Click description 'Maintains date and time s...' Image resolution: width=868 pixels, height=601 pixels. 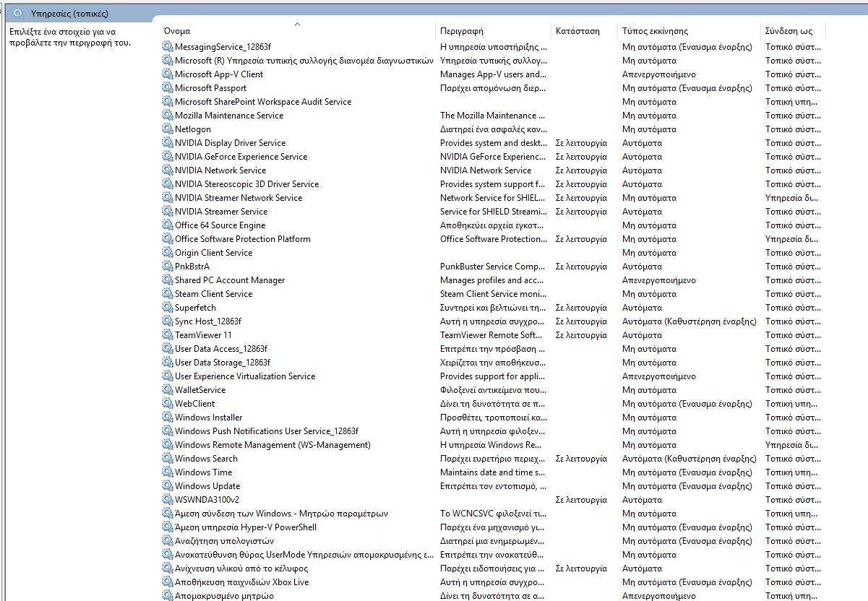point(493,472)
